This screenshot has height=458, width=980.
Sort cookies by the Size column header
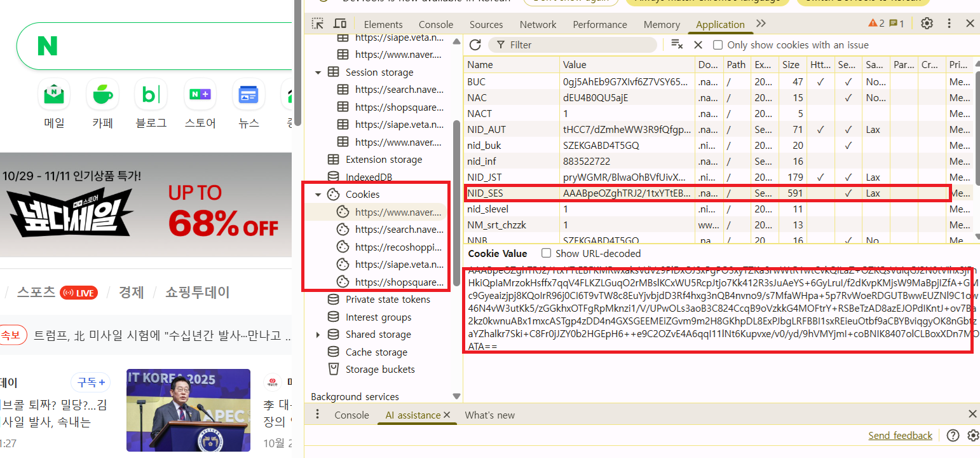pos(791,64)
